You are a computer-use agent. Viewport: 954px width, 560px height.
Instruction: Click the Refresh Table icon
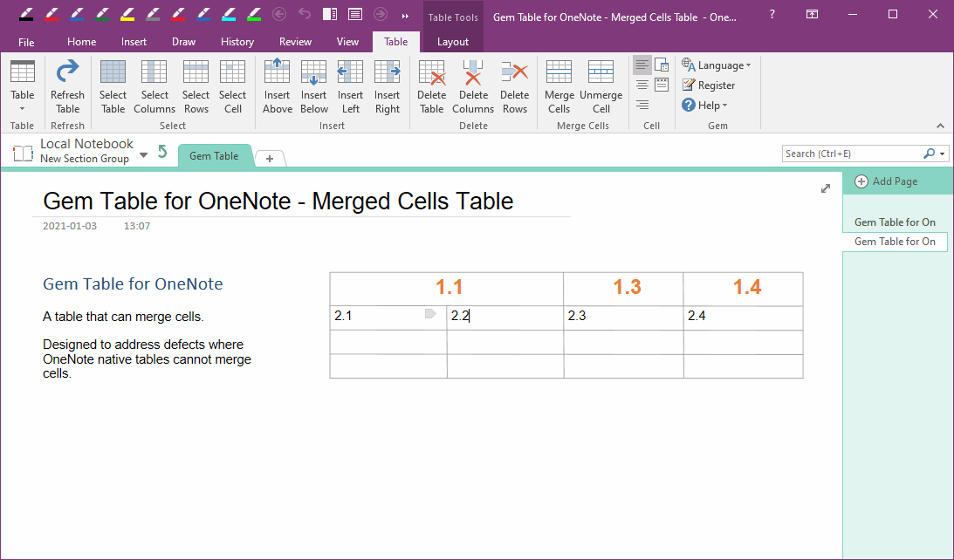tap(67, 86)
